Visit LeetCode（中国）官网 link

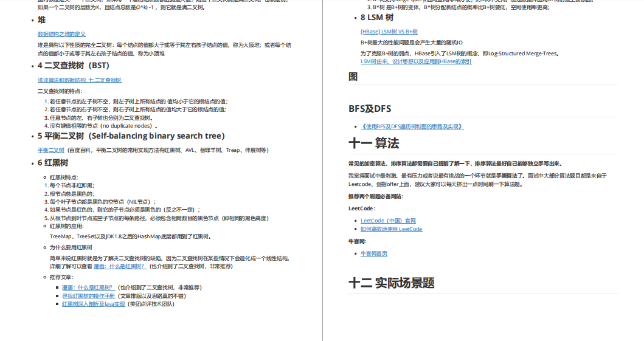[388, 221]
